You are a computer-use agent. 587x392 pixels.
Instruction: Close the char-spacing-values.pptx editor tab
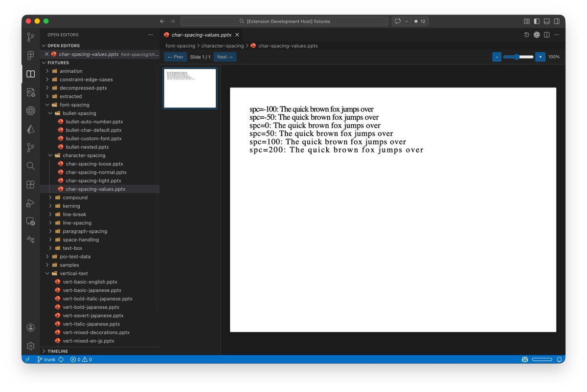[x=237, y=35]
